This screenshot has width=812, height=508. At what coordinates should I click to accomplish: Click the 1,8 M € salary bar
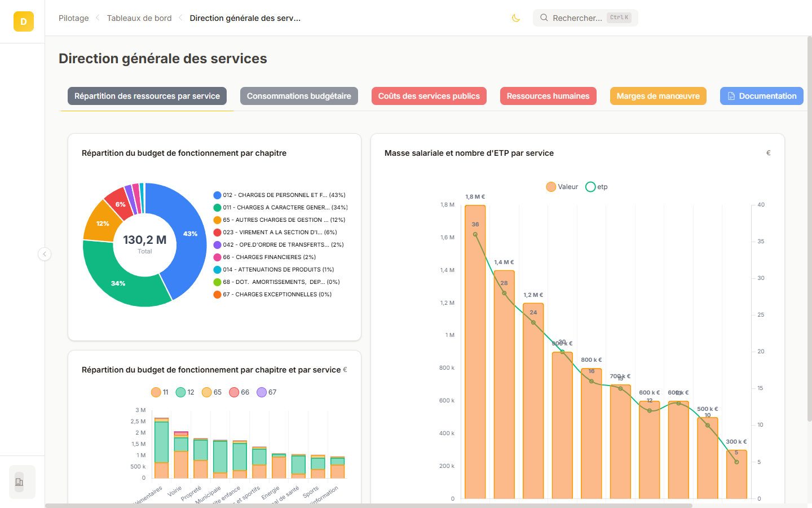[475, 352]
